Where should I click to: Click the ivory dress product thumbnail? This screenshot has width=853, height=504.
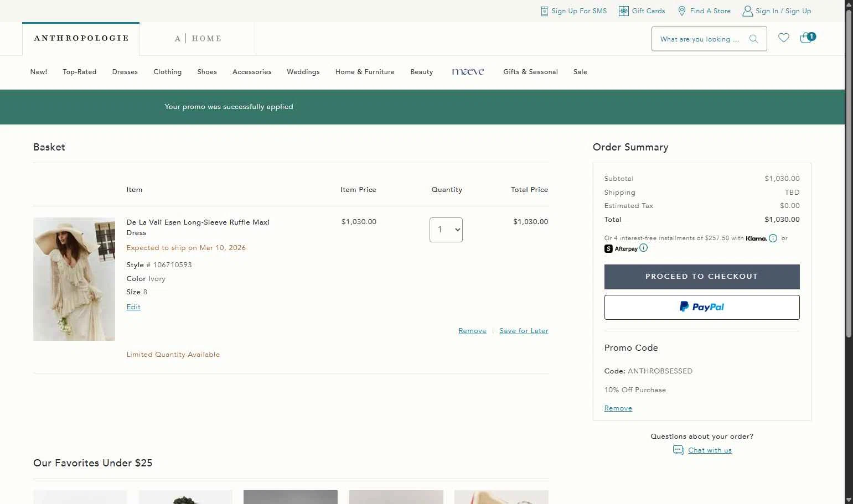74,279
